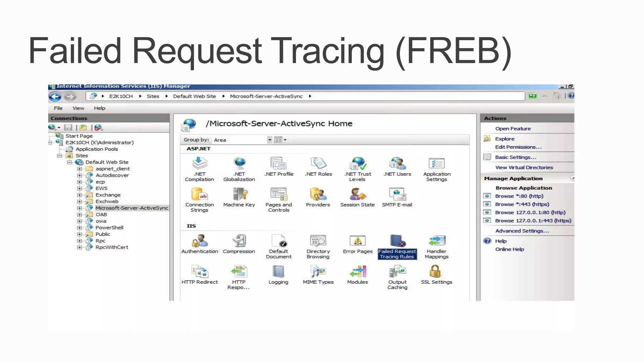Collapse the Default Web Site node
Image resolution: width=644 pixels, height=362 pixels.
[x=69, y=162]
